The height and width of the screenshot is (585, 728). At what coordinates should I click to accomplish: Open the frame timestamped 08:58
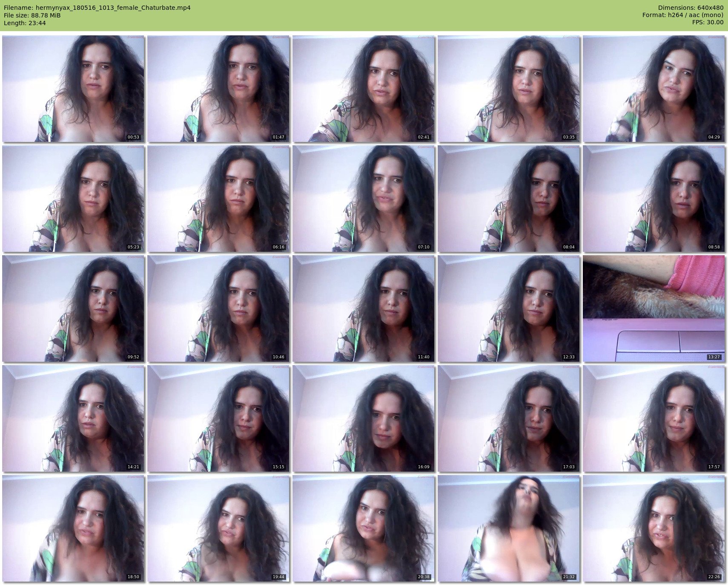click(x=654, y=199)
